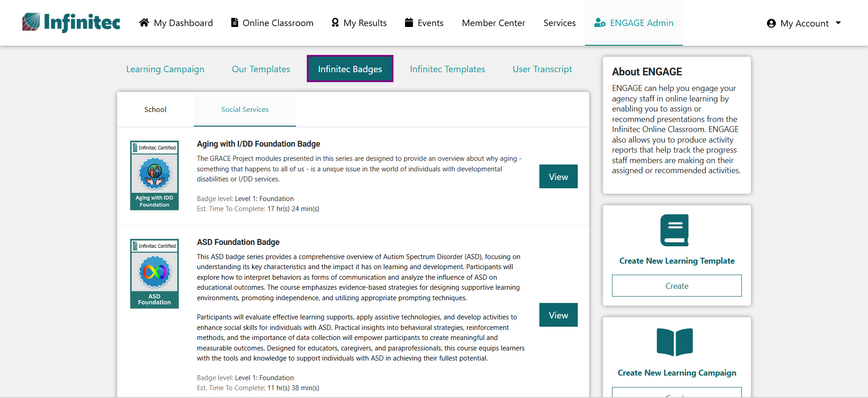Click the Events calendar icon
868x398 pixels.
click(409, 22)
